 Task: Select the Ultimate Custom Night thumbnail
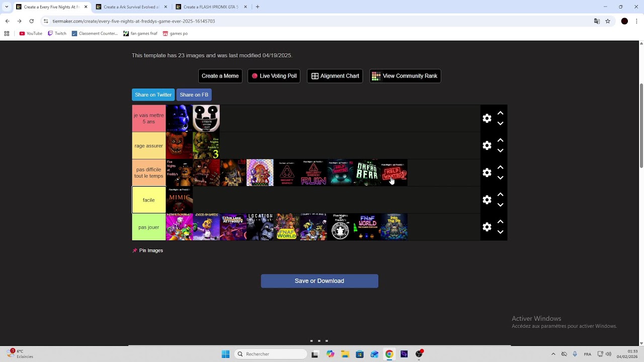(206, 119)
